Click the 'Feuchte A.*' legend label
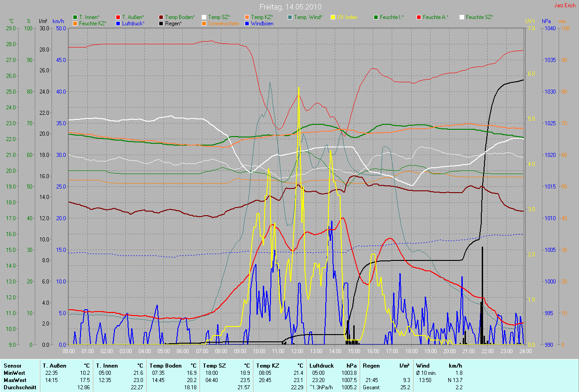Screen dimensions: 579x392 coord(436,17)
